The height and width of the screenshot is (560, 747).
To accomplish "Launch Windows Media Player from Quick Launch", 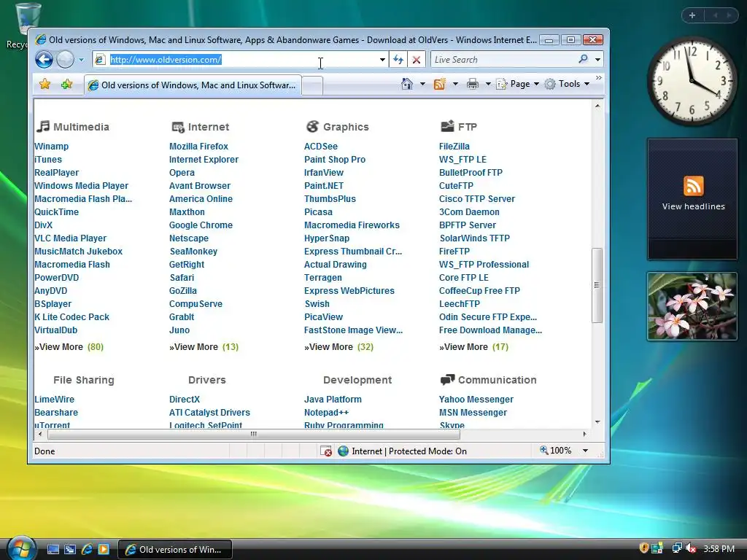I will tap(104, 549).
